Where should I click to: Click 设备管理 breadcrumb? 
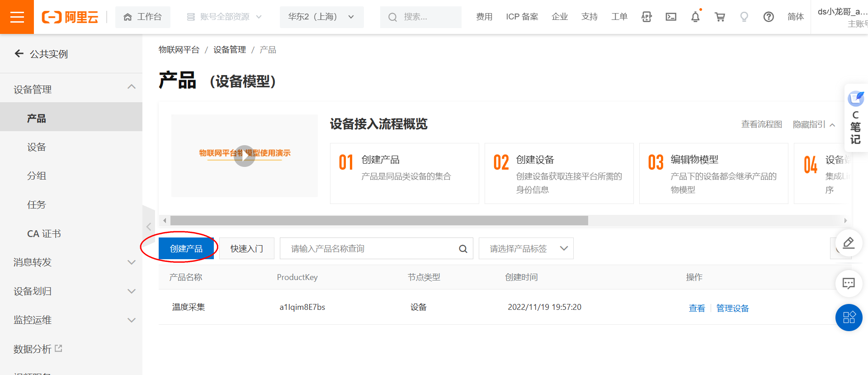point(230,50)
